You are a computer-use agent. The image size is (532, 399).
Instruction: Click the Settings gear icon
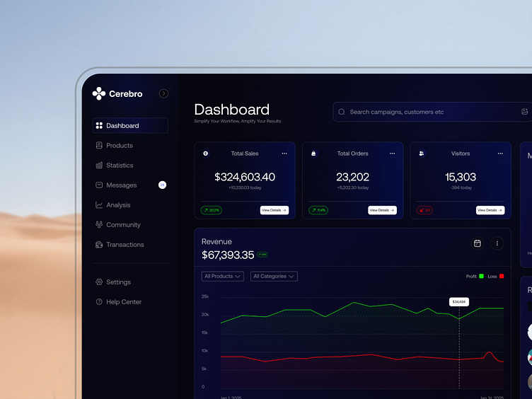[99, 282]
